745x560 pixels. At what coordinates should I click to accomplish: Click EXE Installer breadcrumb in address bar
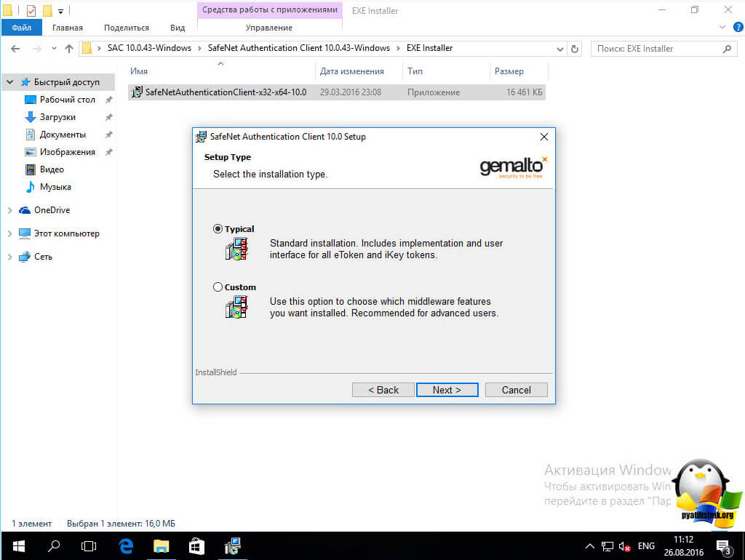429,48
